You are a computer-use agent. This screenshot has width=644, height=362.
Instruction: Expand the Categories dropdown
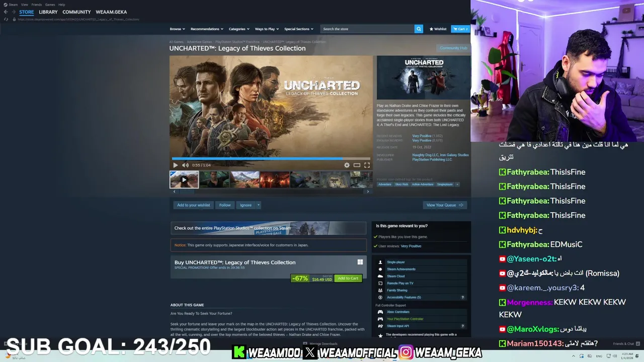[x=238, y=29]
